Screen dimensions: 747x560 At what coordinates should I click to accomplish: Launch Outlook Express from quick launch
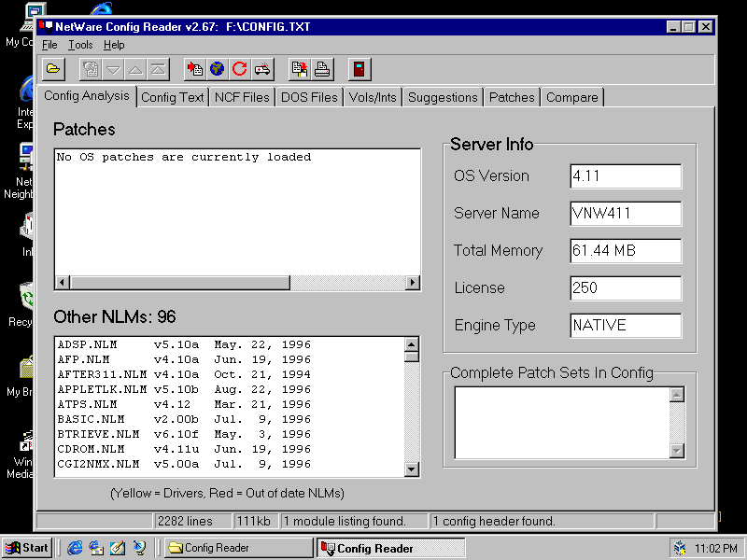(96, 548)
